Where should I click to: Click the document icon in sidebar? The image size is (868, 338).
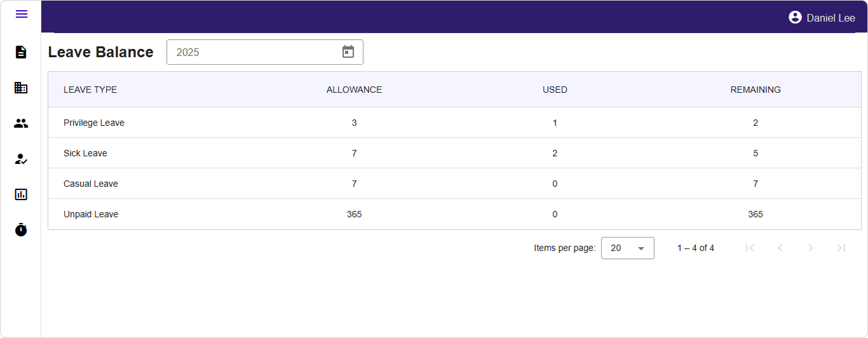click(x=21, y=52)
